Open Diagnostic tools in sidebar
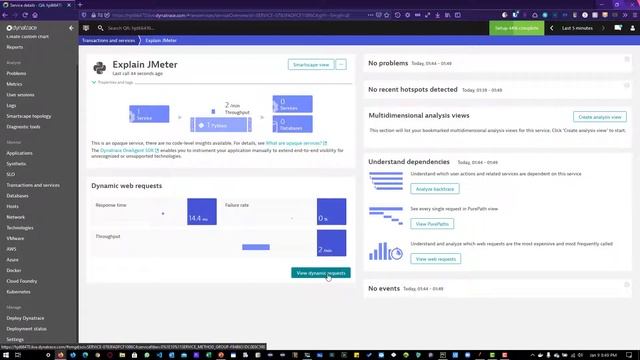640x360 pixels. coord(23,127)
